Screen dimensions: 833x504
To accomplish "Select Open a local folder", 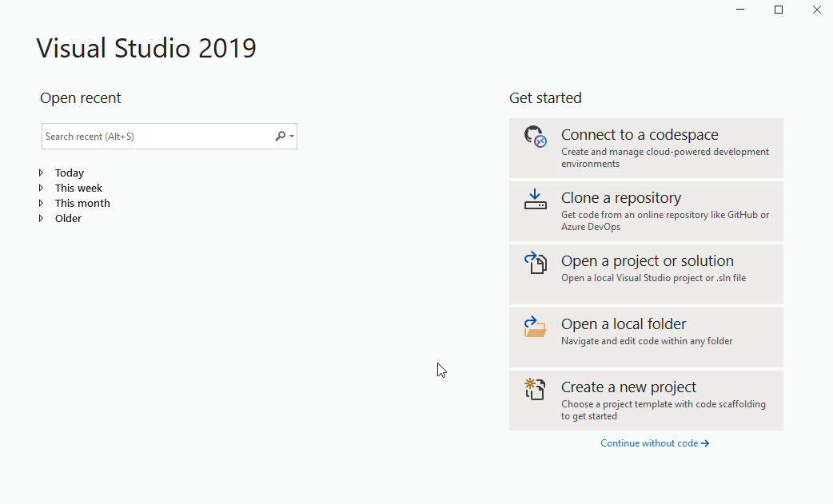I will tap(646, 336).
